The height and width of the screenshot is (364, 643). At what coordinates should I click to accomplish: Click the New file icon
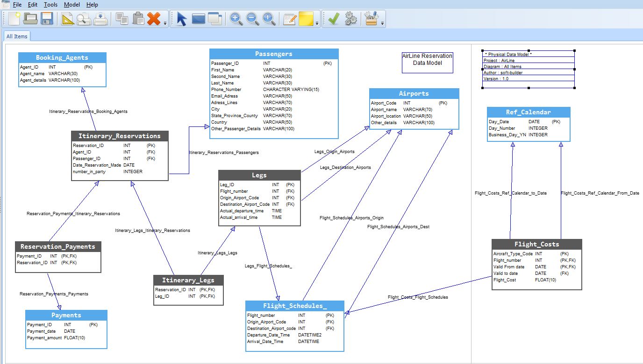click(14, 19)
